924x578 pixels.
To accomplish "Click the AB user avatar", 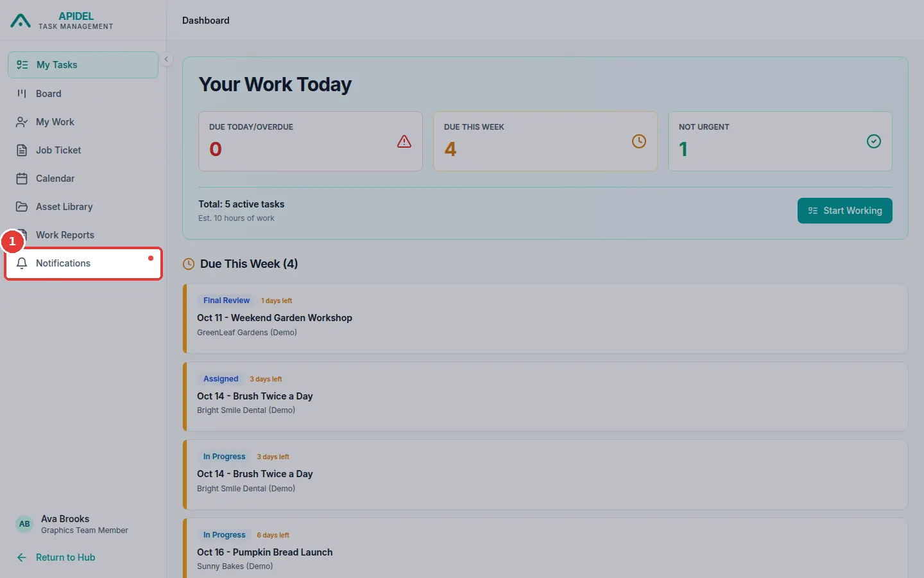I will click(x=24, y=524).
